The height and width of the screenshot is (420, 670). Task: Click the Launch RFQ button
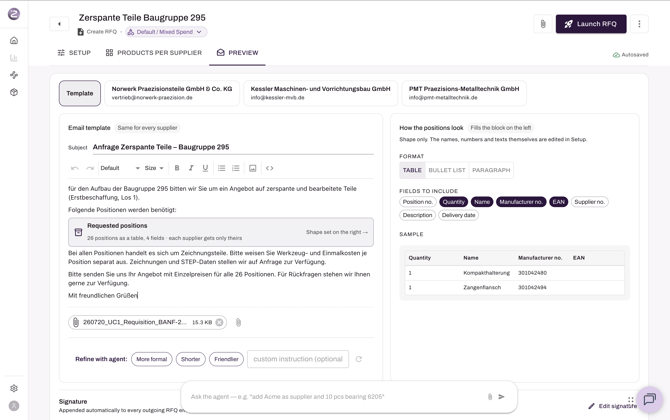(591, 24)
